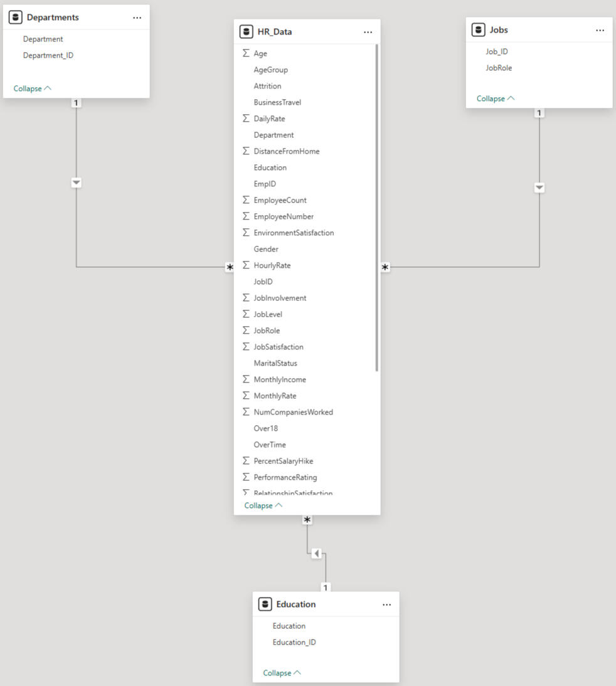Select Department_ID field in Departments table

coord(48,55)
